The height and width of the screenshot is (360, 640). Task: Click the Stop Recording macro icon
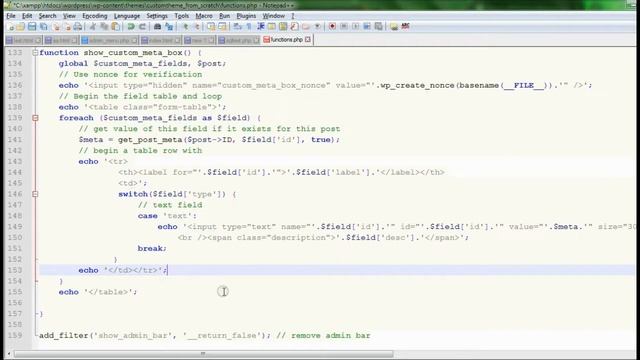tap(344, 27)
